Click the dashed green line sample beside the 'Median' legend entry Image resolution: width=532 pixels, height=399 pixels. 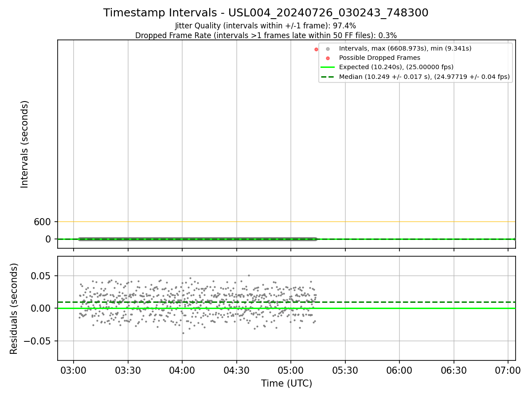(x=328, y=77)
